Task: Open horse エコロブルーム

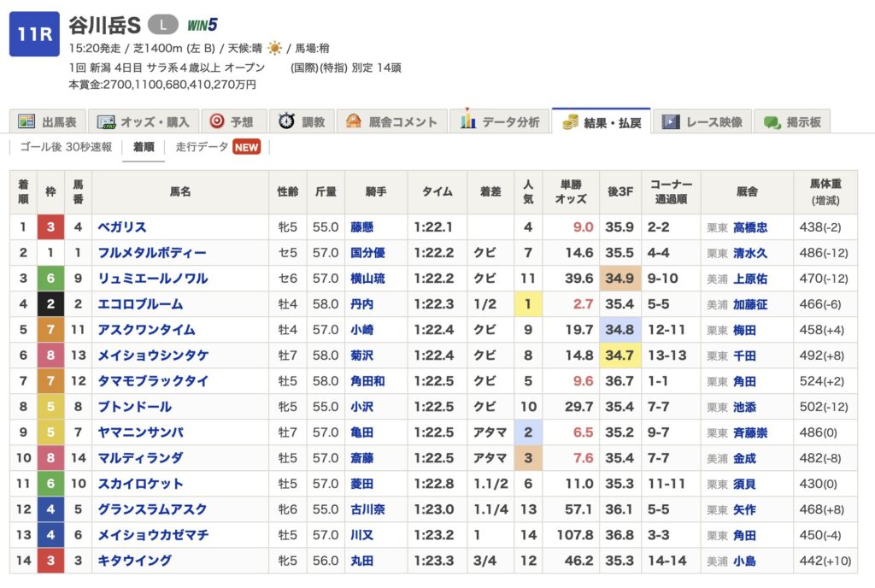Action: tap(141, 304)
